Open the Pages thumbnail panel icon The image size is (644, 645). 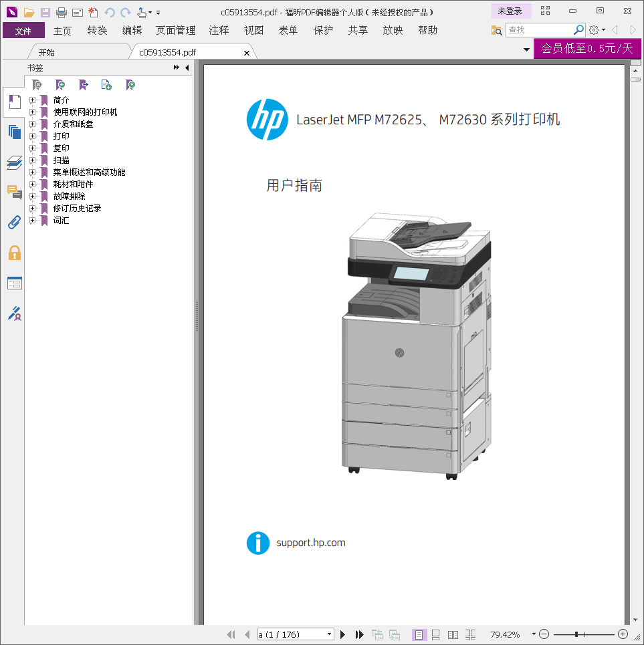click(x=15, y=132)
